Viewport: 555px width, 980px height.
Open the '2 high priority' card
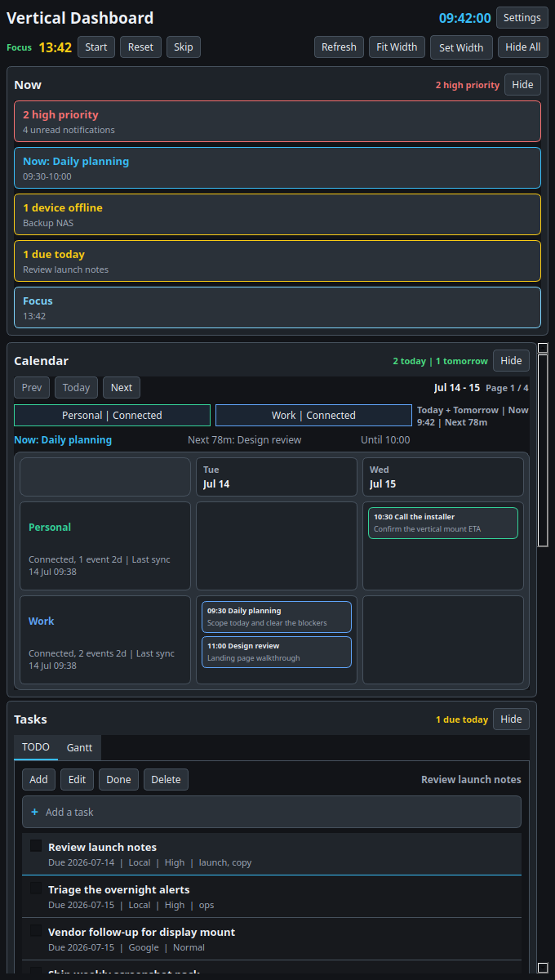[x=277, y=122]
